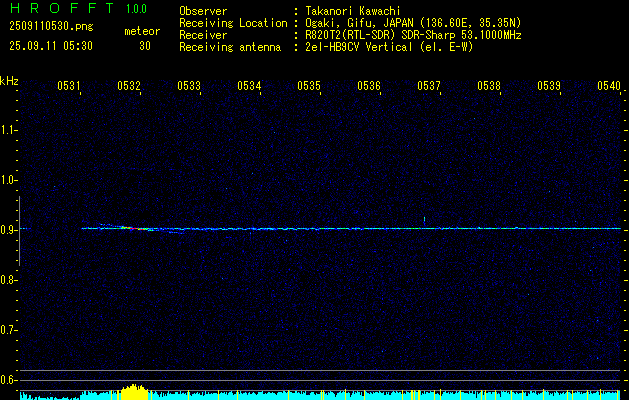Viewport: 629px width, 400px height.
Task: Click the Receiver field label
Action: [x=203, y=35]
